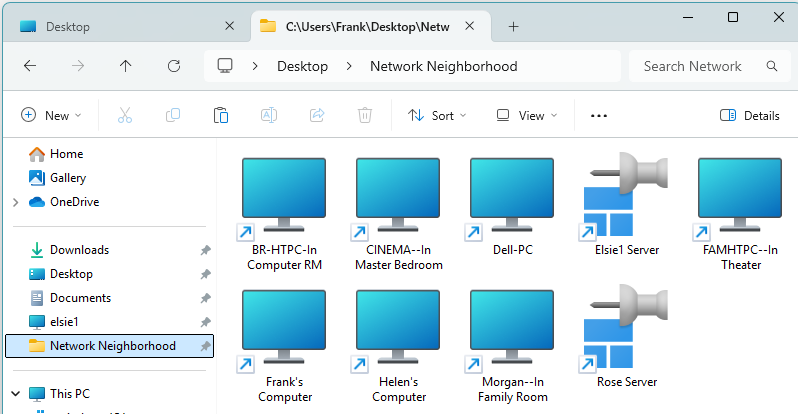This screenshot has width=798, height=414.
Task: Click Desktop in the breadcrumb path
Action: [x=302, y=66]
